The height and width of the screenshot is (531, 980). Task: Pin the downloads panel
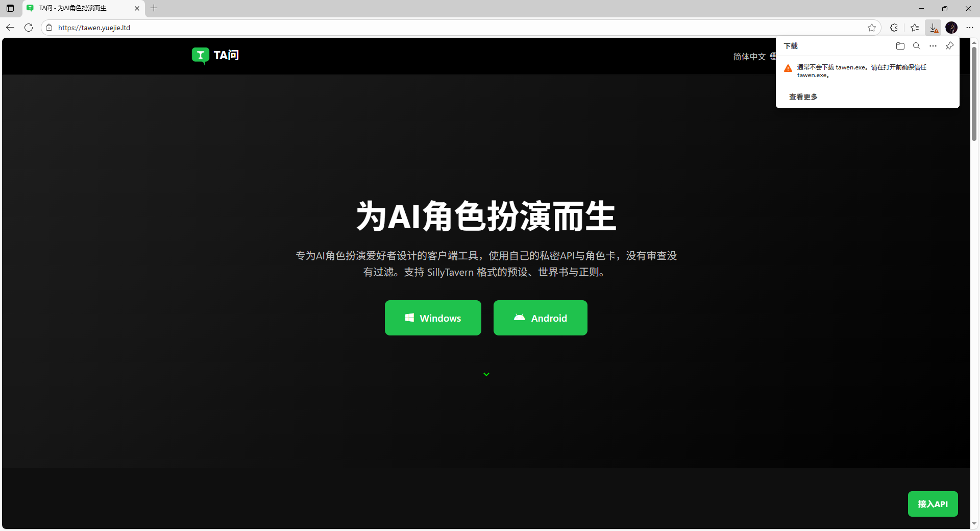949,46
